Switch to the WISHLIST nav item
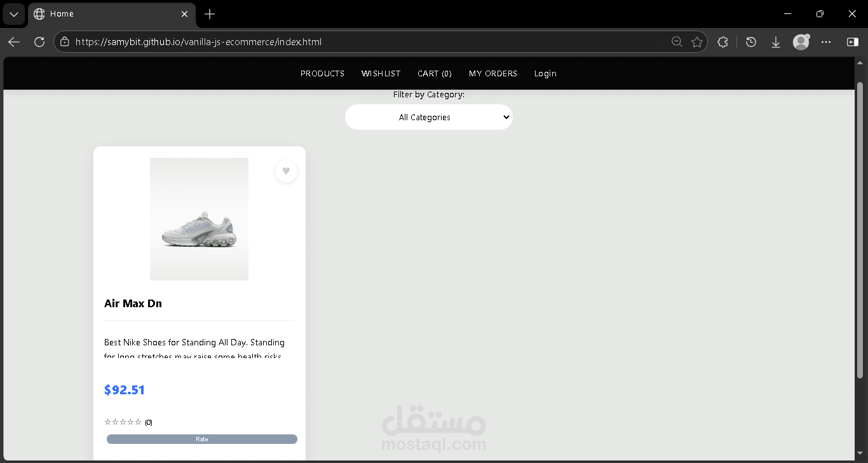 click(381, 73)
